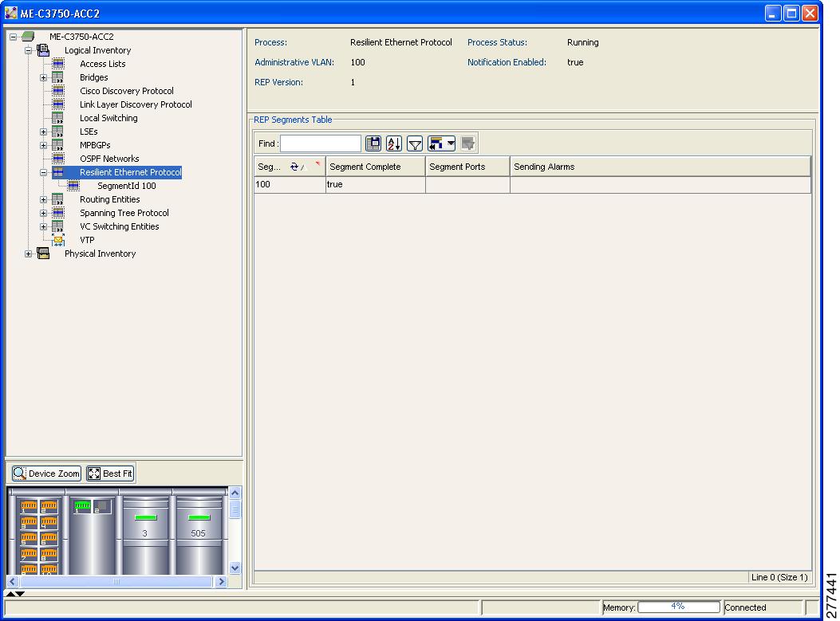Select Cisco Discovery Protocol in the tree
The width and height of the screenshot is (840, 621).
[x=127, y=91]
